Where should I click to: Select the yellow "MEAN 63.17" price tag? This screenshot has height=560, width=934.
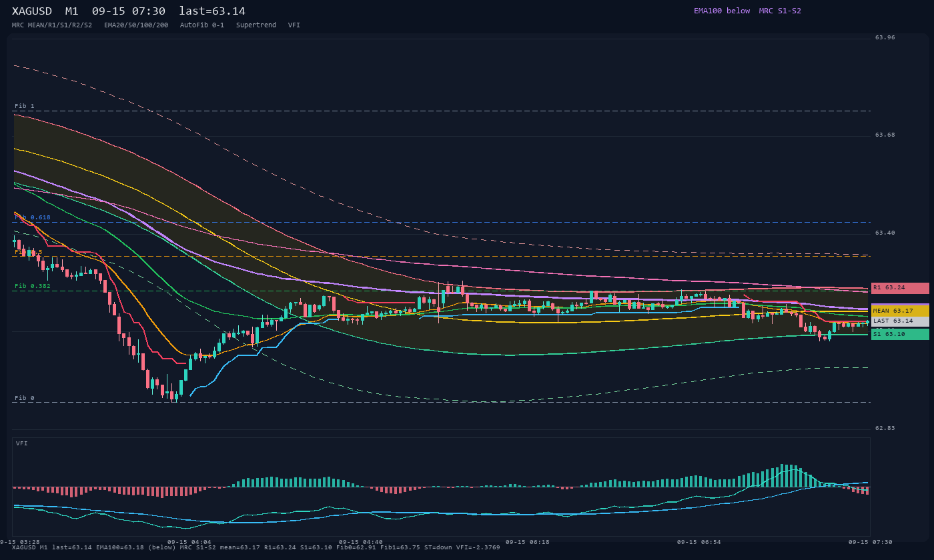point(900,311)
